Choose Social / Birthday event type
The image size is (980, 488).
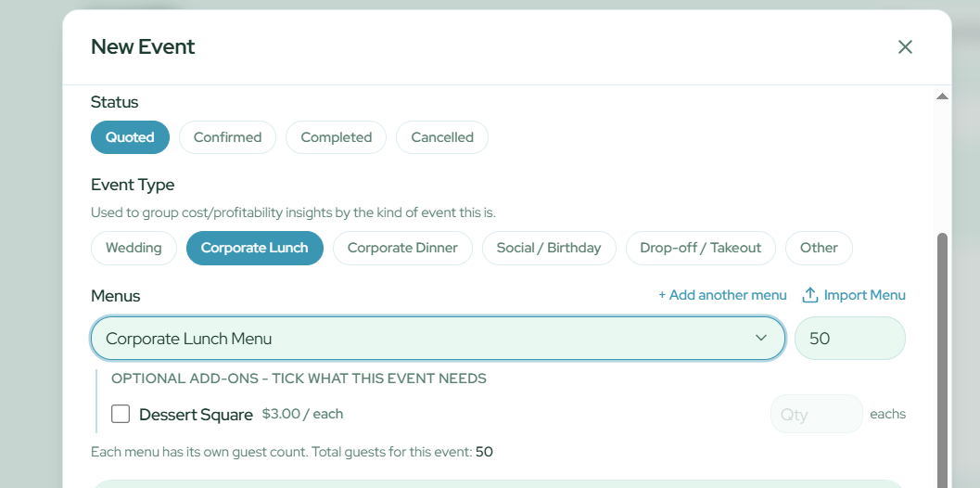pos(549,248)
